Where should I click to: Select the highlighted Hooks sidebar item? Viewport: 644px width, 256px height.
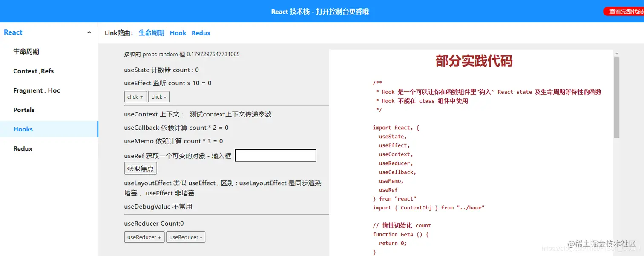[x=23, y=129]
